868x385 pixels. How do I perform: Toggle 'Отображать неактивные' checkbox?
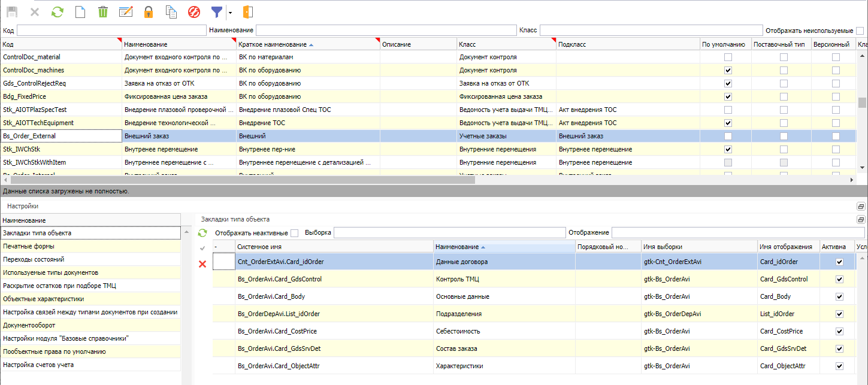click(x=294, y=233)
